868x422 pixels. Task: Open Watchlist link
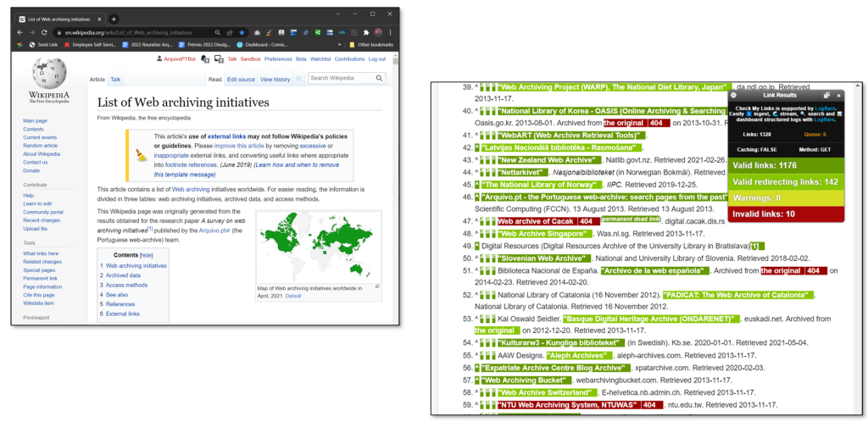point(320,59)
